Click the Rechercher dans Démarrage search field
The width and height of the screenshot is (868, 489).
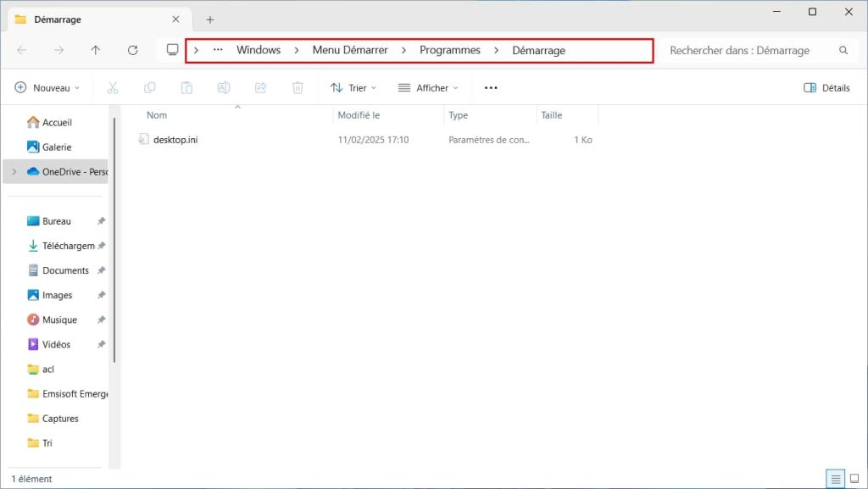pos(746,50)
